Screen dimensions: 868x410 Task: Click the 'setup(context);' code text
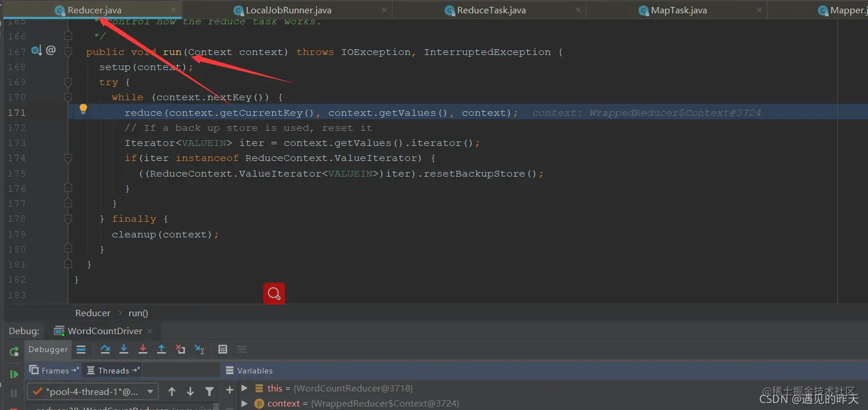tap(146, 67)
